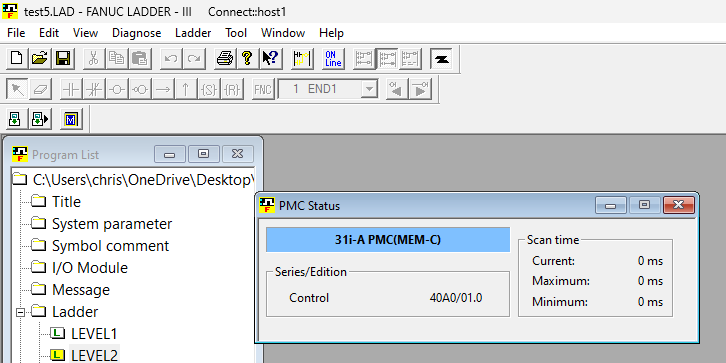Click the yellow ladder compile icon
Viewport: 726px width, 363px height.
pyautogui.click(x=302, y=58)
